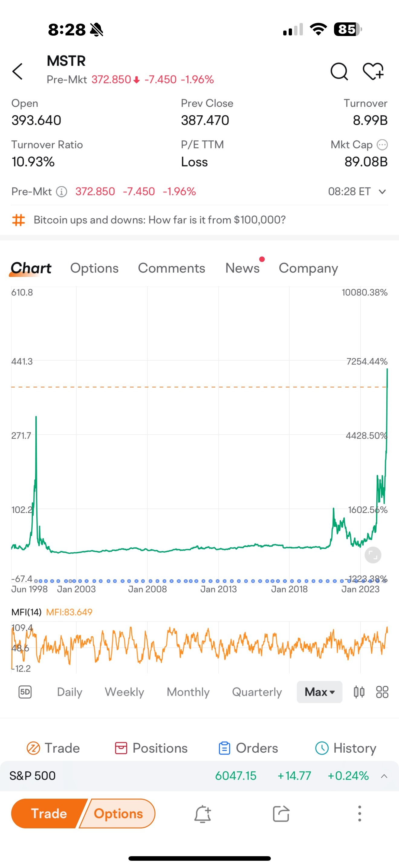This screenshot has height=868, width=399.
Task: Tap the orange hashtag topic icon
Action: point(18,220)
